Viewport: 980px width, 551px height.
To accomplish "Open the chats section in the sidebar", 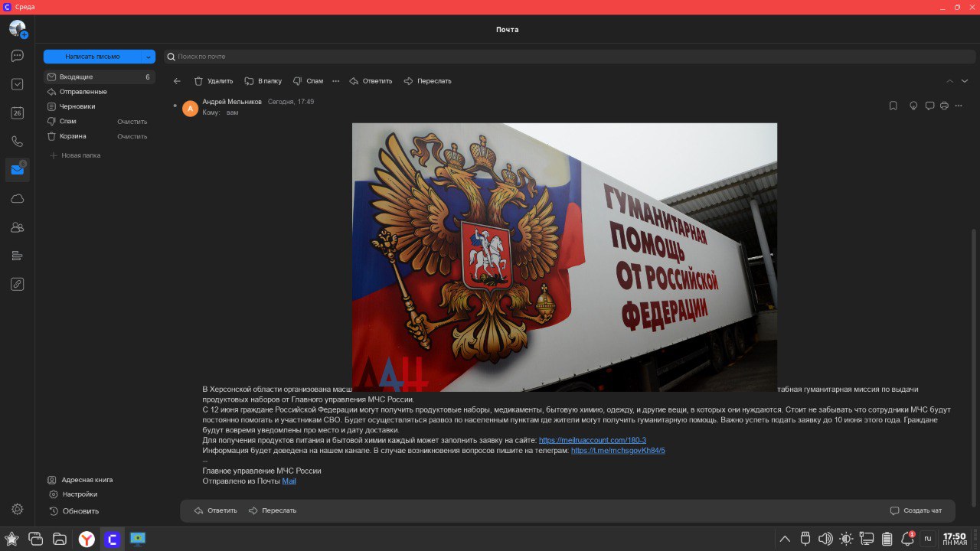I will (x=17, y=56).
